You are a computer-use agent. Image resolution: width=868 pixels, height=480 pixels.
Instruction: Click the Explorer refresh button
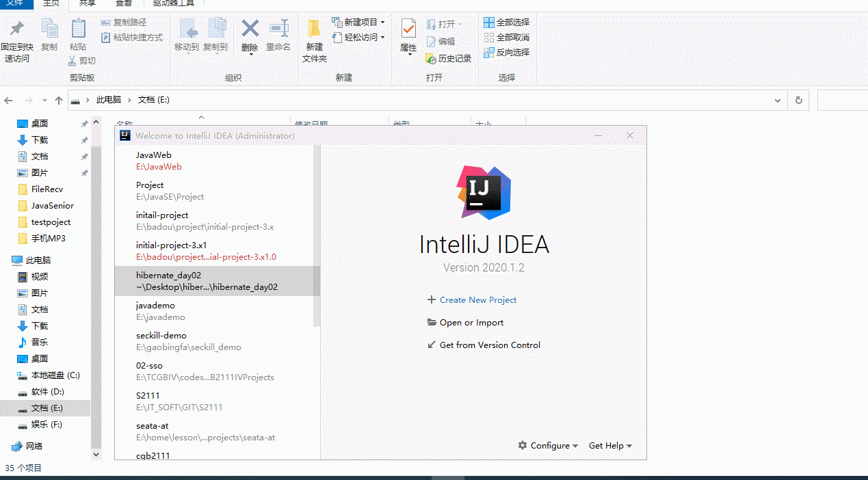pos(798,100)
